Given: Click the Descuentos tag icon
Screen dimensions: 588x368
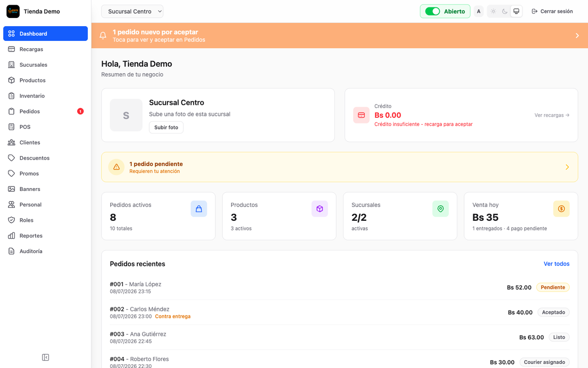Looking at the screenshot, I should pyautogui.click(x=11, y=158).
